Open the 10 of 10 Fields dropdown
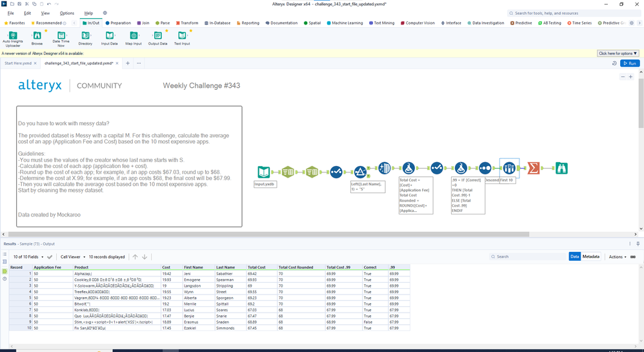This screenshot has width=644, height=352. [x=28, y=257]
